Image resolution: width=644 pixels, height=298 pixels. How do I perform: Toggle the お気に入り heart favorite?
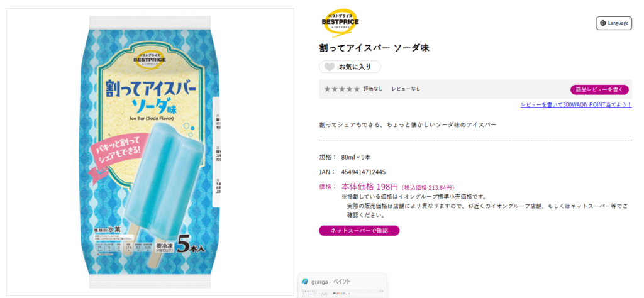click(329, 67)
